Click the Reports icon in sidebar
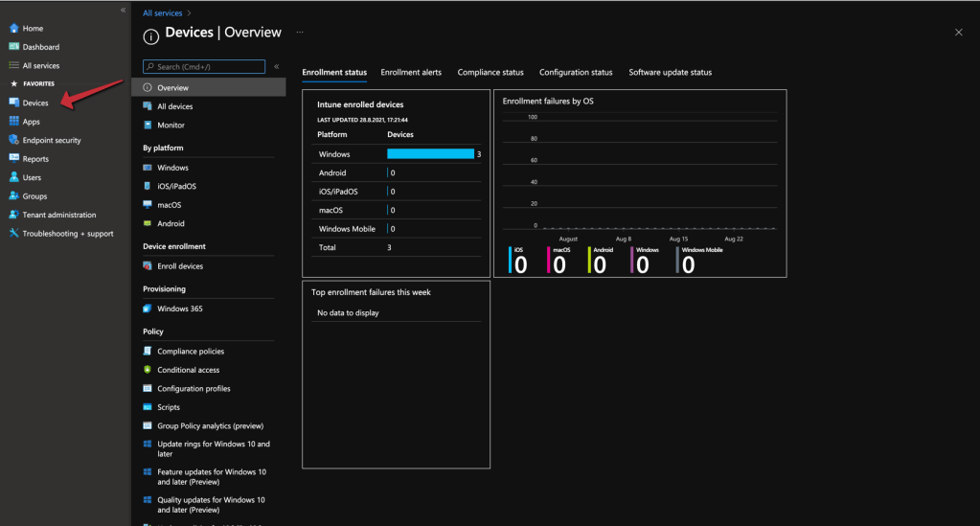 click(13, 159)
